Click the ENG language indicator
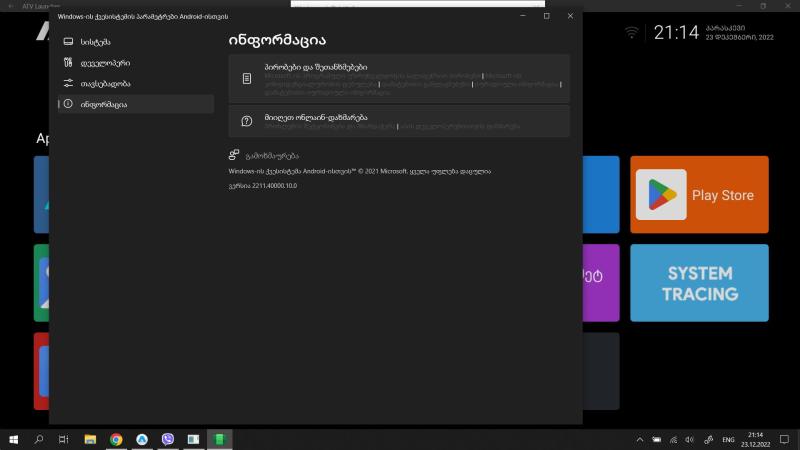800x450 pixels. point(728,439)
